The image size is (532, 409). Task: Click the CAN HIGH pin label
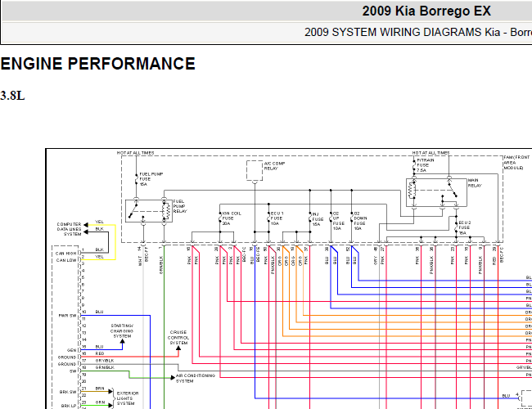(66, 254)
